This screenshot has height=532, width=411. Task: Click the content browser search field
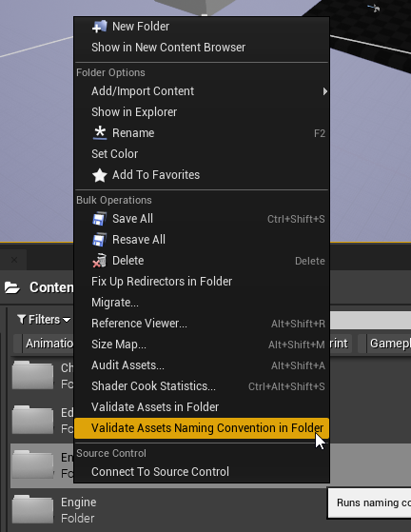[370, 321]
